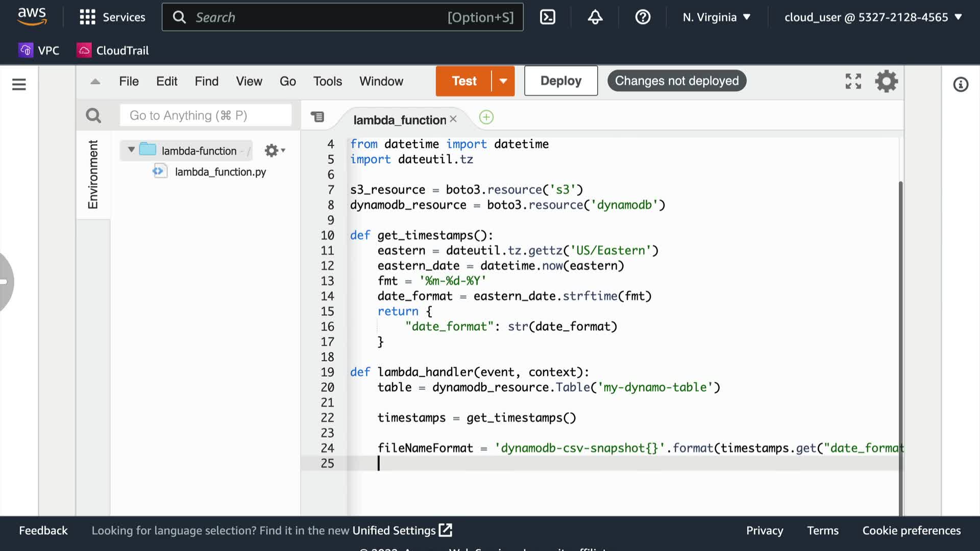
Task: Open AWS CloudShell terminal icon
Action: [547, 17]
